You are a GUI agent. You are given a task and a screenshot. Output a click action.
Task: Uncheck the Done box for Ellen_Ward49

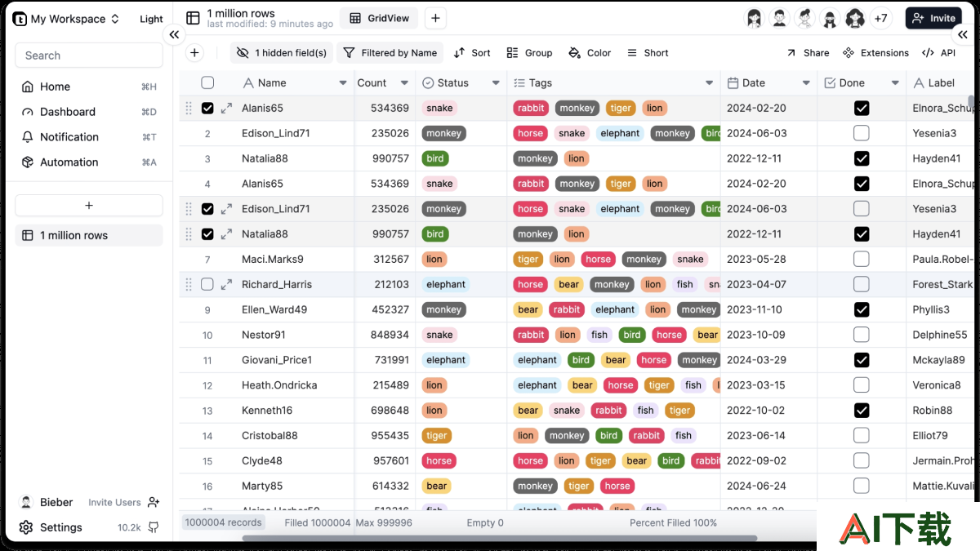(861, 309)
